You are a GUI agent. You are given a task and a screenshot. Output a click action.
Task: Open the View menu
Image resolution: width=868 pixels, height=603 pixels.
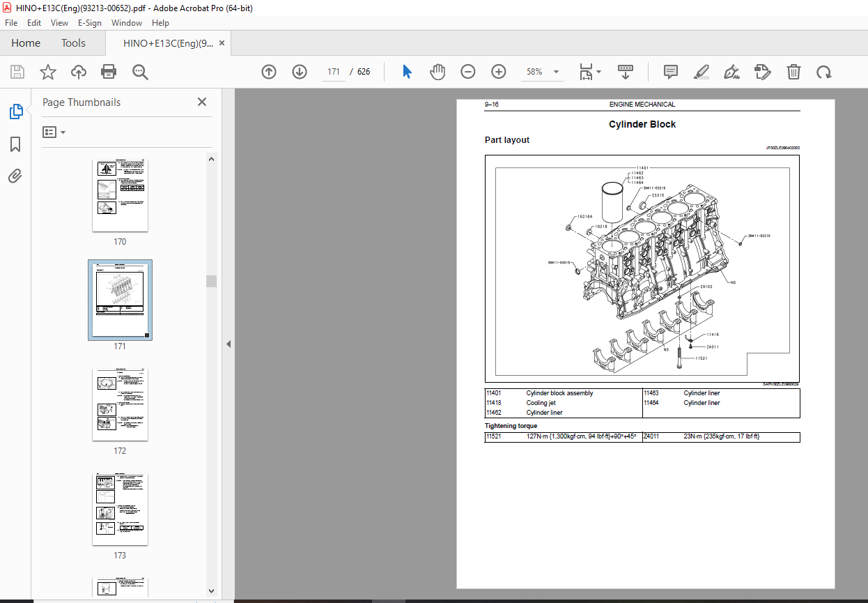[x=59, y=23]
